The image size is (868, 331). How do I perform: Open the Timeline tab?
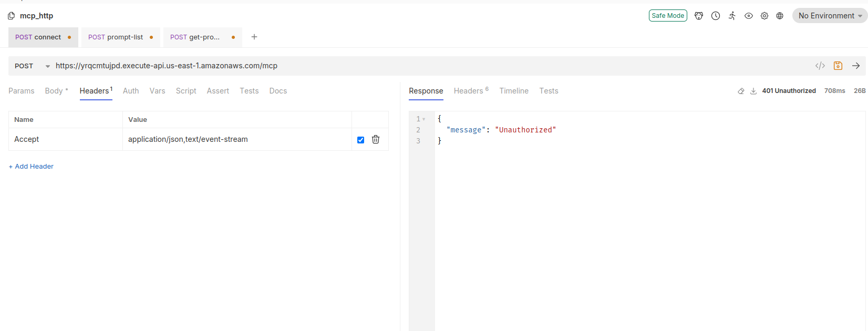pyautogui.click(x=514, y=91)
